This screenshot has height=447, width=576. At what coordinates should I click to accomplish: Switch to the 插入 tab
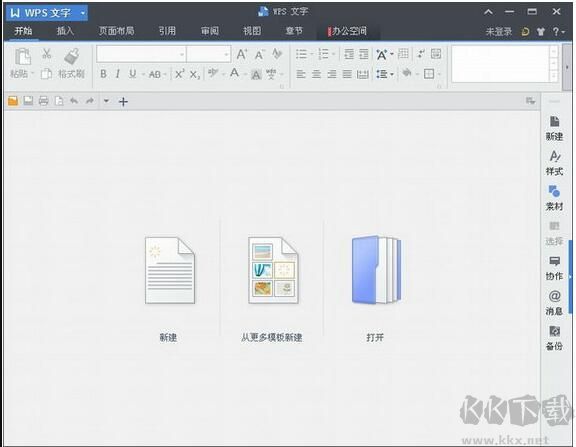pyautogui.click(x=65, y=31)
